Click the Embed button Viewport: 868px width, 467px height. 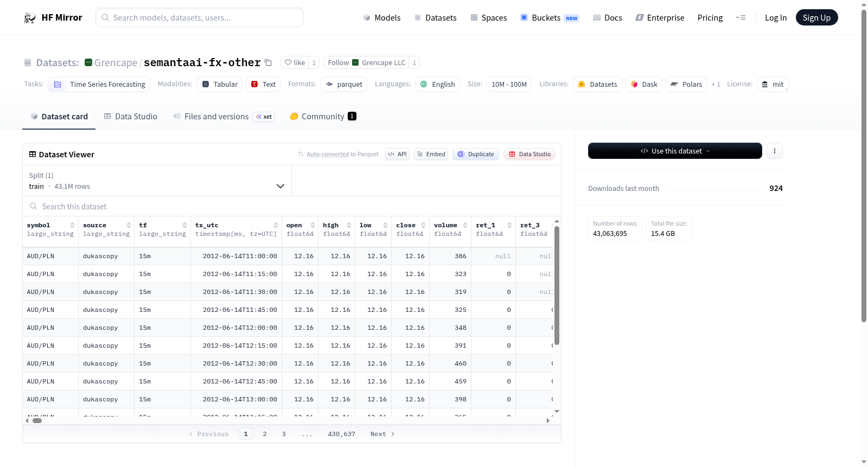[431, 154]
